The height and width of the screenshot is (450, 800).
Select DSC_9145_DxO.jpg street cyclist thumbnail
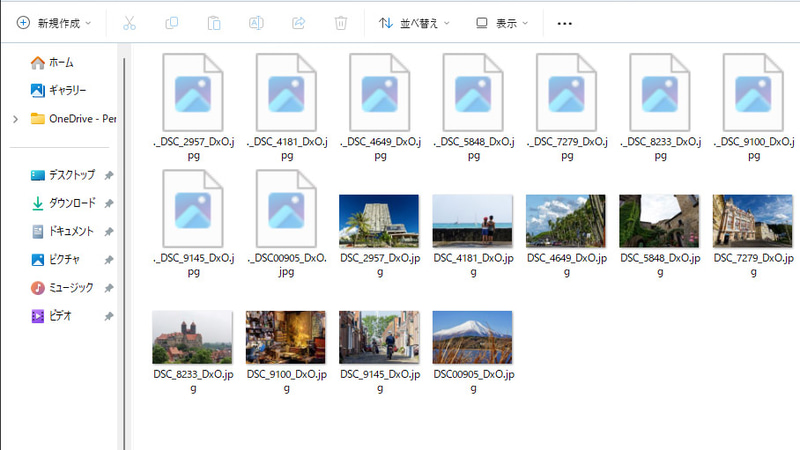pyautogui.click(x=379, y=337)
